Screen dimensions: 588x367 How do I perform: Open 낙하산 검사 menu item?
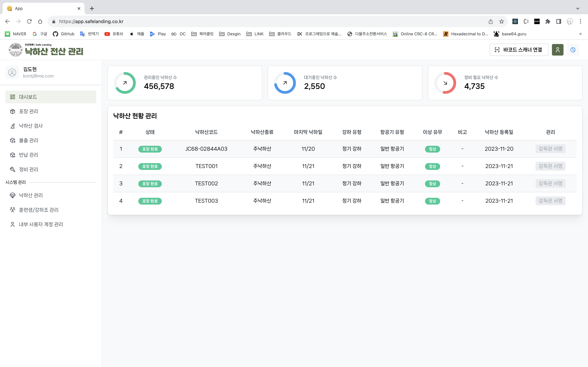[x=31, y=126]
